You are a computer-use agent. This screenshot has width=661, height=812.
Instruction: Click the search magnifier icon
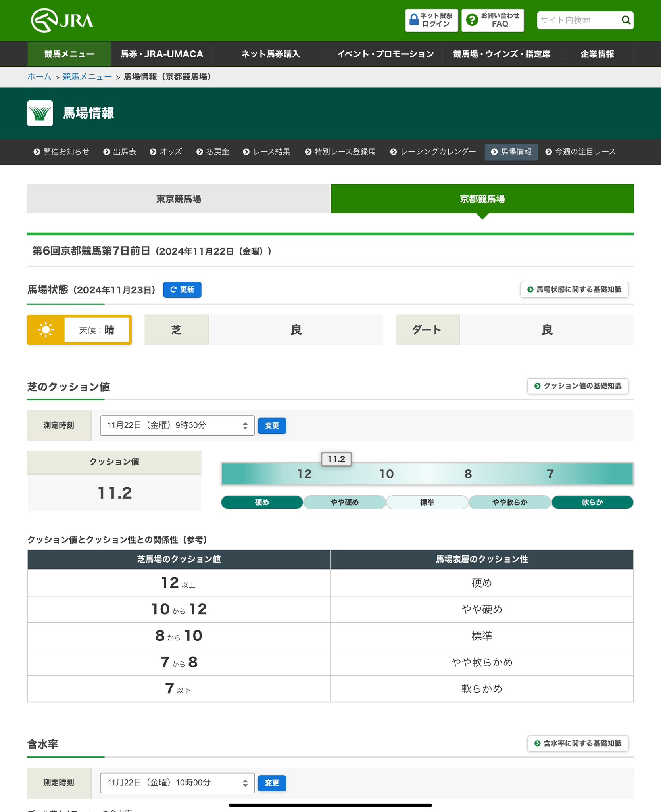coord(626,20)
